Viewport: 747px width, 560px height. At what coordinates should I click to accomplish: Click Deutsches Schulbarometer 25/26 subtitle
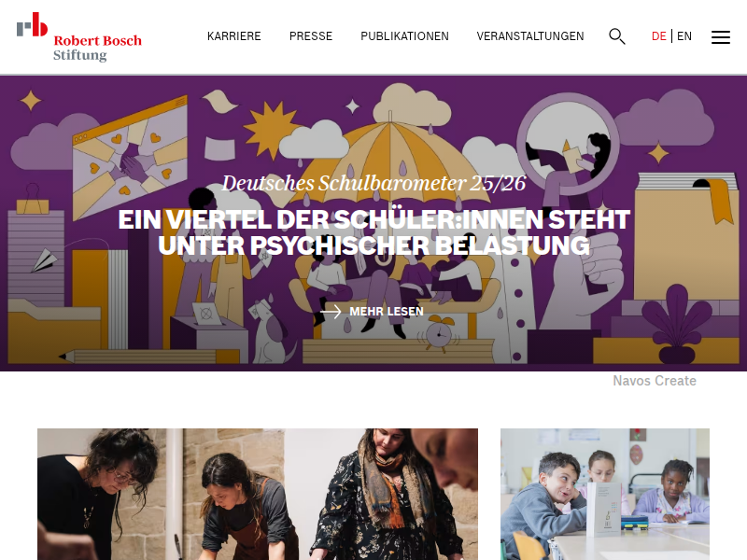click(374, 183)
